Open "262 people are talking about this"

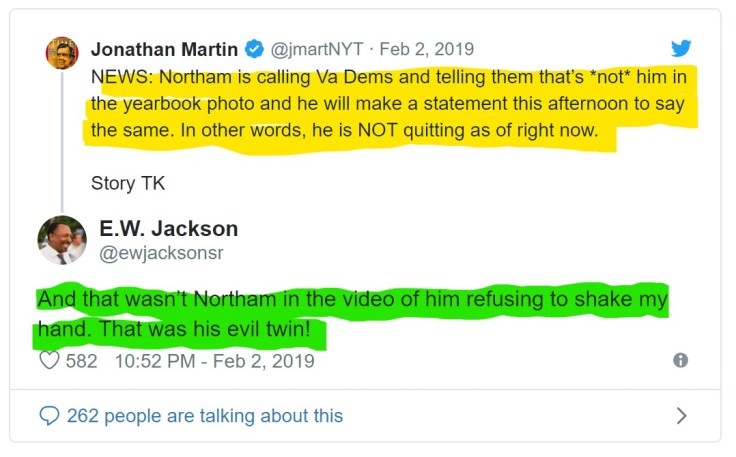(204, 415)
